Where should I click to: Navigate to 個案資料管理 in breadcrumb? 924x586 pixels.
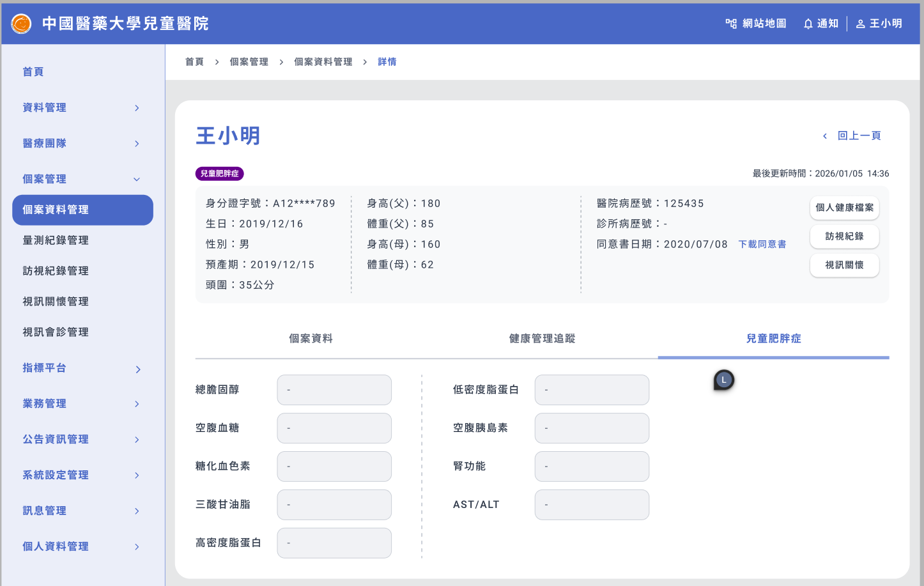323,62
